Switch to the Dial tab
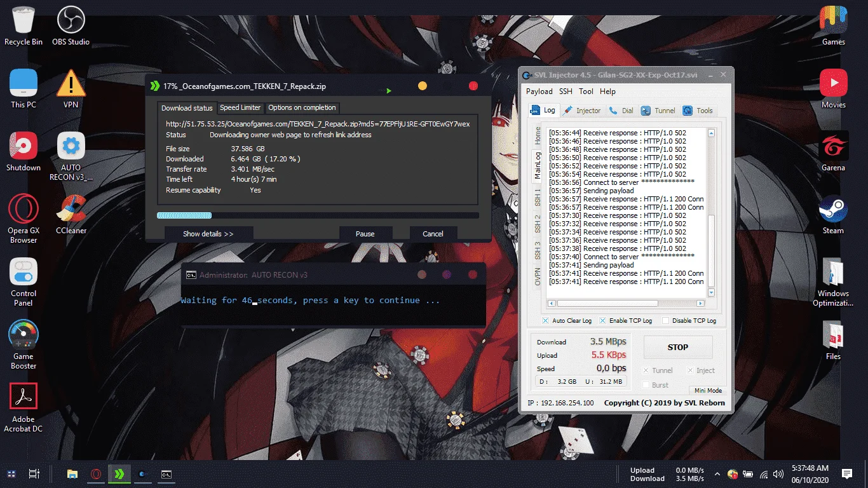The image size is (868, 488). (x=621, y=111)
